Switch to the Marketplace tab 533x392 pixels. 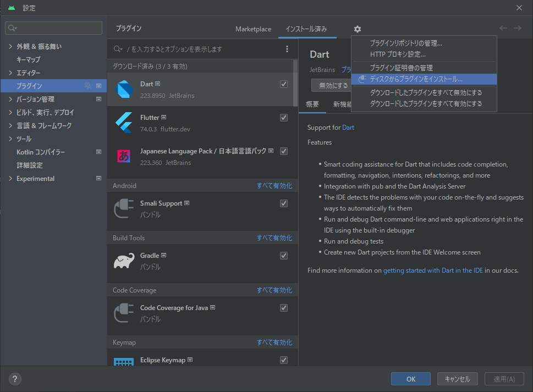pos(253,29)
